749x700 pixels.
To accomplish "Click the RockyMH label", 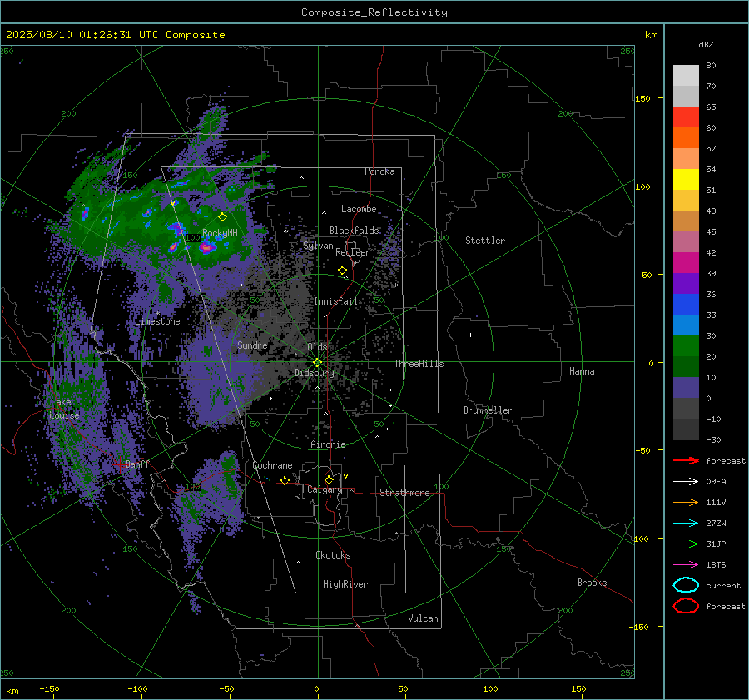I will click(220, 233).
